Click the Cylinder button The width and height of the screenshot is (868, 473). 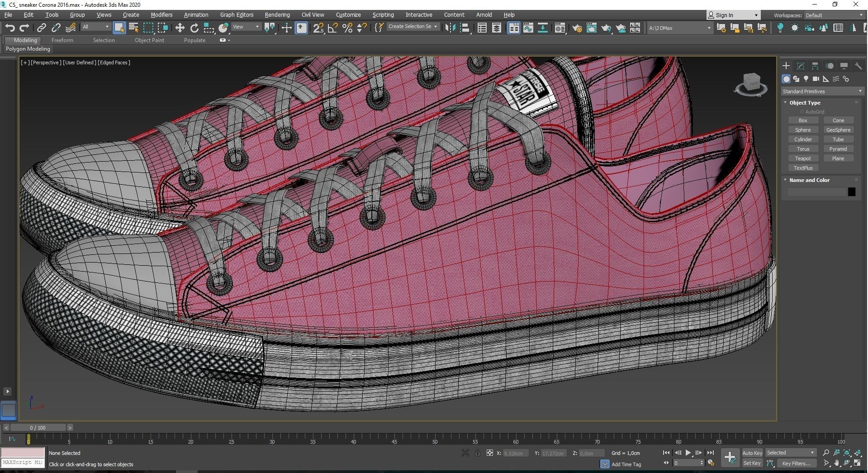[803, 139]
